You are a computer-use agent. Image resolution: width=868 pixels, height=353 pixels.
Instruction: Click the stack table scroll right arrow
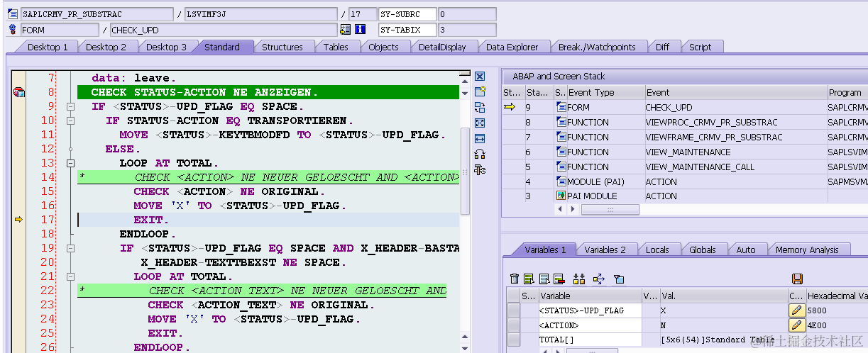572,210
